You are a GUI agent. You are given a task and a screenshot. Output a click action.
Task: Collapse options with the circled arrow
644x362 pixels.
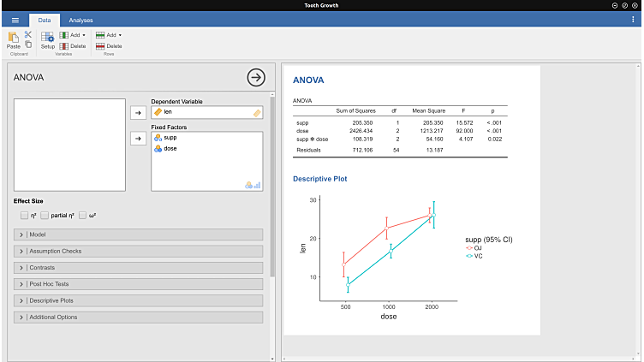pyautogui.click(x=255, y=78)
